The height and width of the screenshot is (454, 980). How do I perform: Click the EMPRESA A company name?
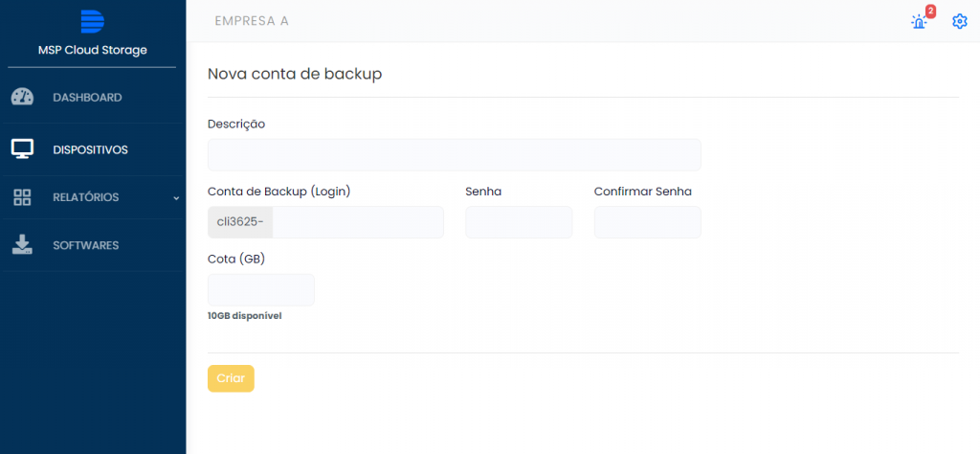[251, 21]
